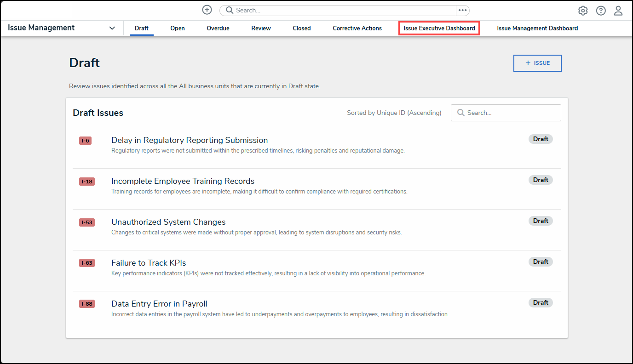Image resolution: width=633 pixels, height=364 pixels.
Task: Click the I-88 issue ID badge
Action: click(x=86, y=303)
